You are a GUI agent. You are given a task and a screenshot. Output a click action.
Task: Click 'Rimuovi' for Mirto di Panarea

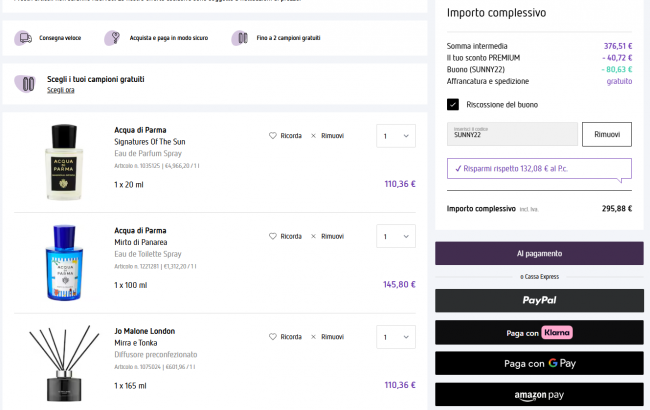click(x=332, y=236)
